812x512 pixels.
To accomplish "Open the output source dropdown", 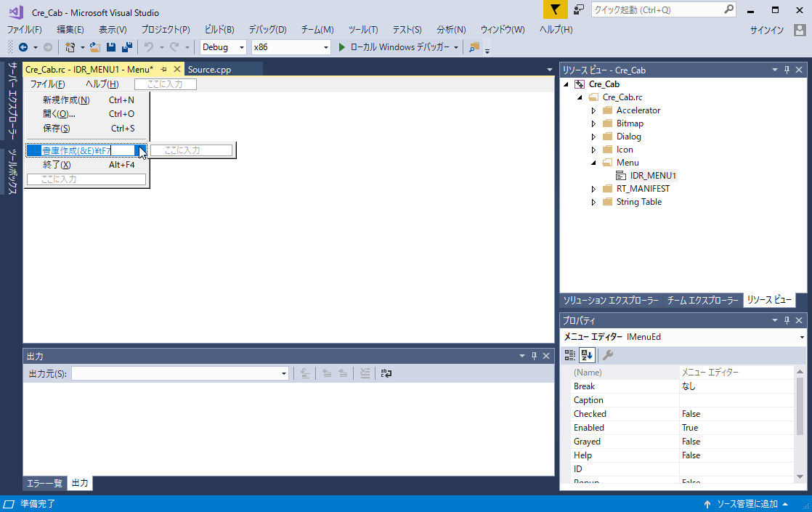I will [284, 373].
